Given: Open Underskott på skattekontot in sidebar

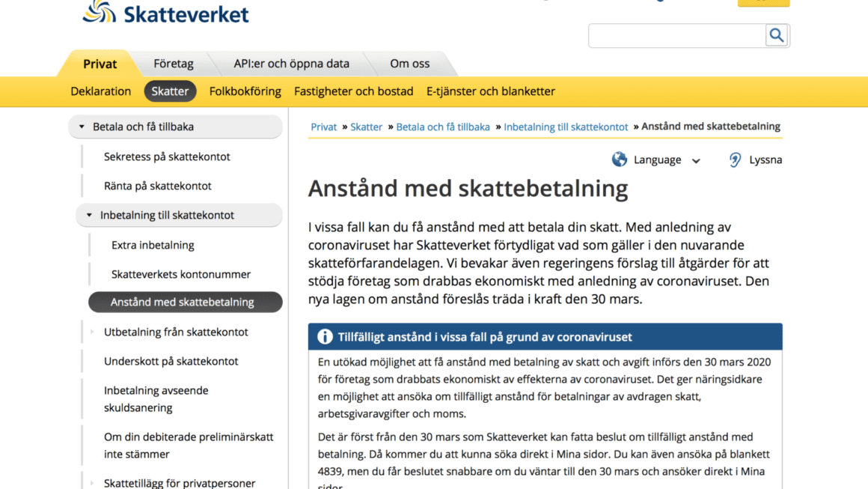Looking at the screenshot, I should pyautogui.click(x=171, y=361).
